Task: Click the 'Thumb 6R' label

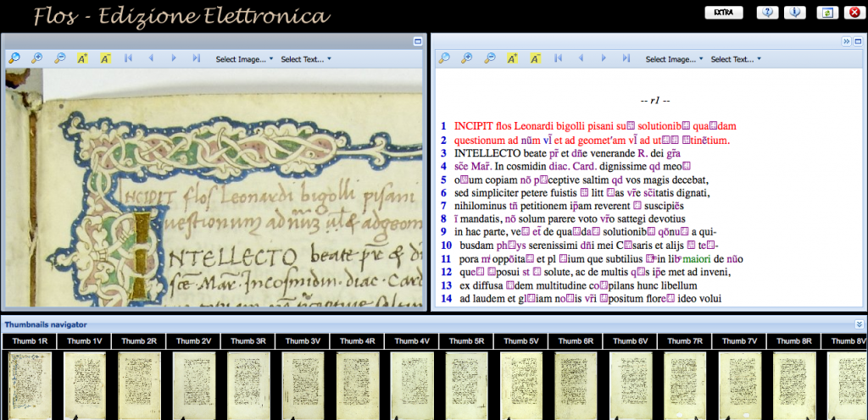Action: (576, 341)
